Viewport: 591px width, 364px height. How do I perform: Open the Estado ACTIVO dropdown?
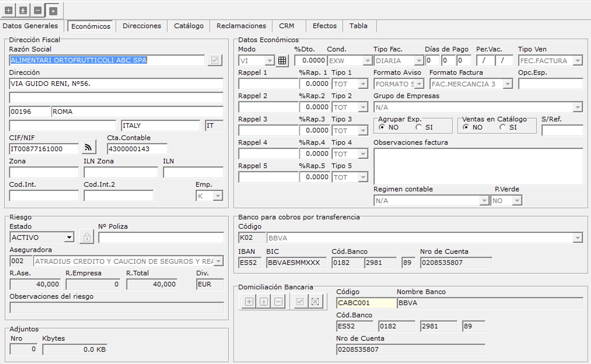(x=69, y=237)
